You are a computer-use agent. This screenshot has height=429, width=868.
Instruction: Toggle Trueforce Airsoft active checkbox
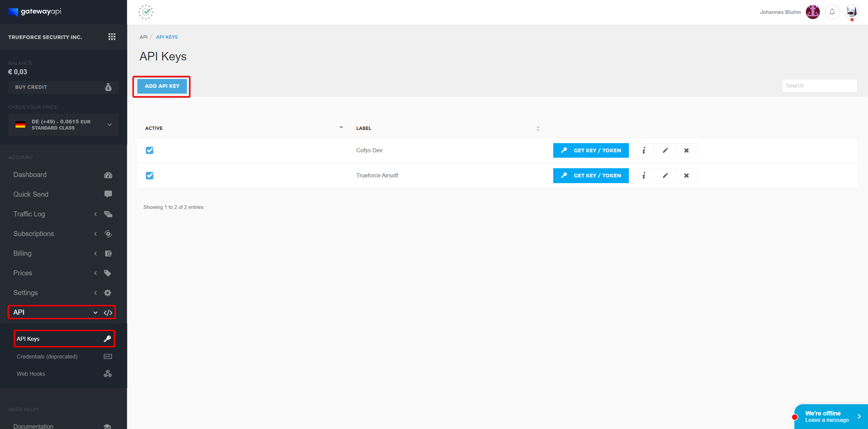coord(150,175)
